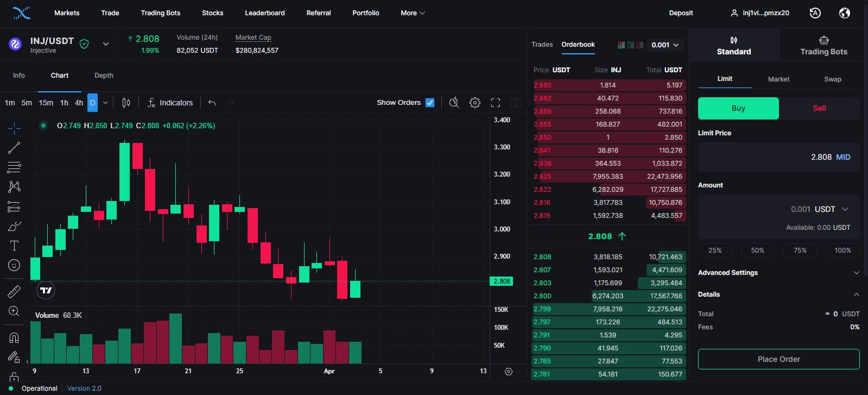Open Indicators panel
Image resolution: width=868 pixels, height=395 pixels.
click(170, 103)
